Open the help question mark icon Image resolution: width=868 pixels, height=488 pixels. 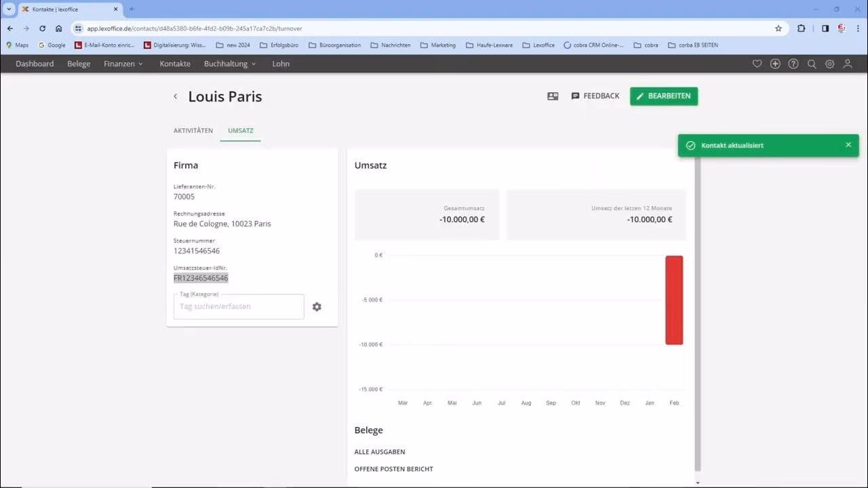pos(793,64)
